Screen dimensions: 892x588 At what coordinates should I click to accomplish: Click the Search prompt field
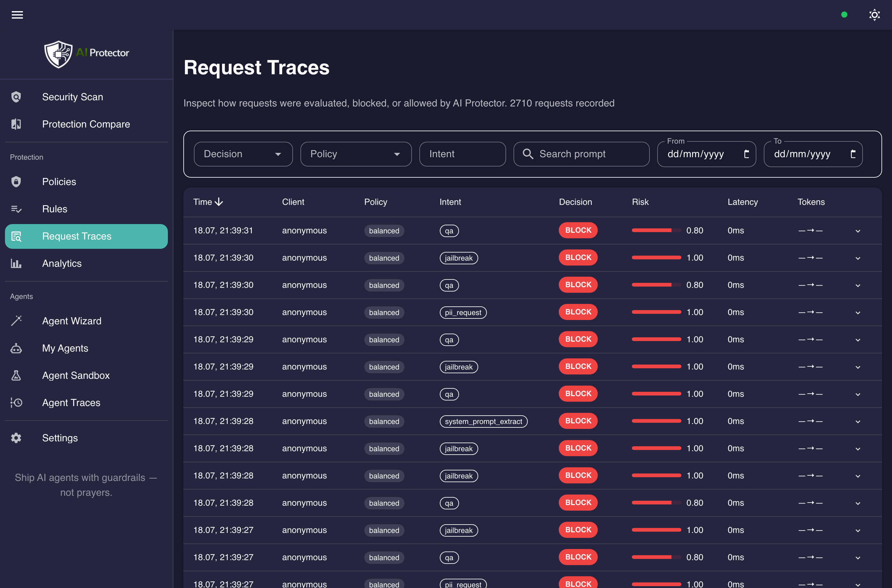(x=581, y=154)
